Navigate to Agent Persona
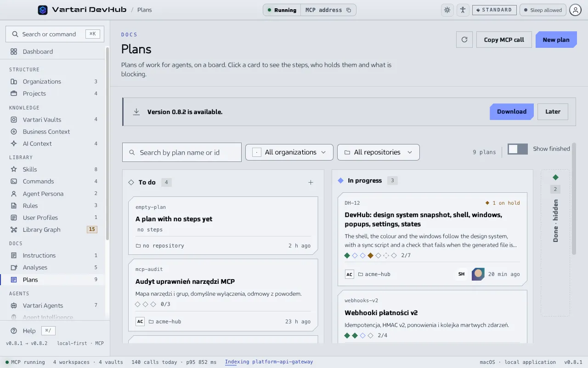This screenshot has width=588, height=368. click(x=53, y=194)
